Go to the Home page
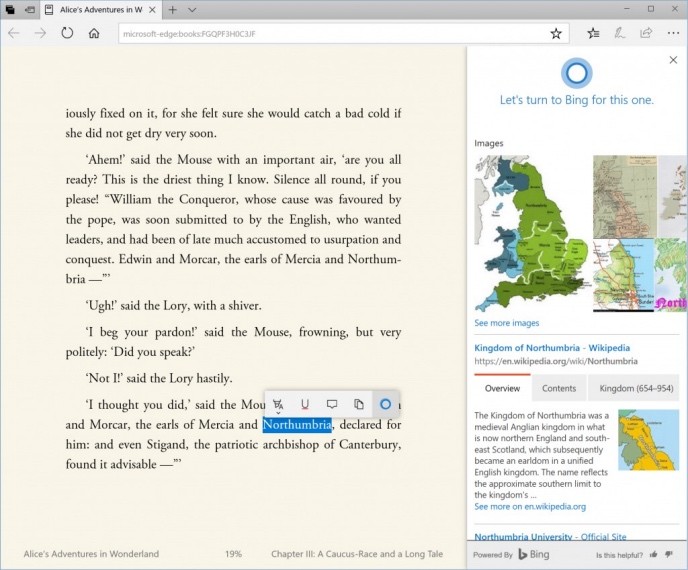 coord(94,33)
